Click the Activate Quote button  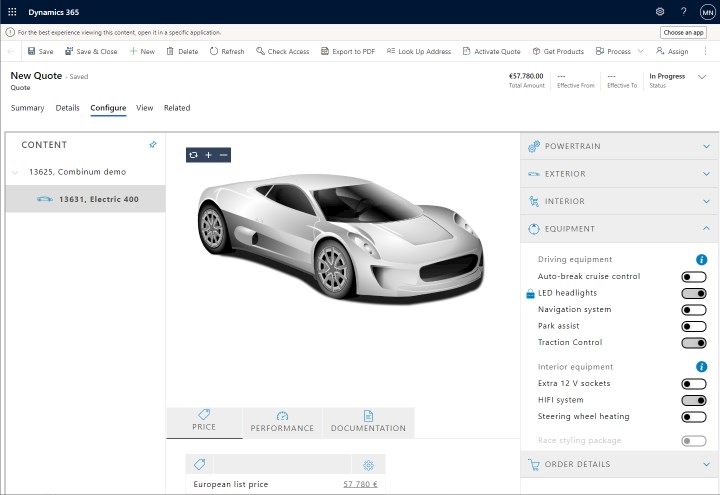click(x=490, y=51)
